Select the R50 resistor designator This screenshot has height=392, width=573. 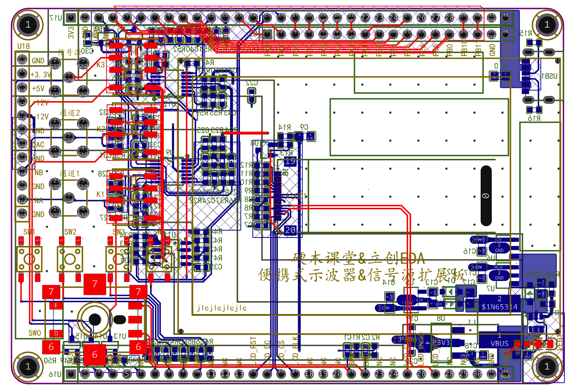coord(50,361)
